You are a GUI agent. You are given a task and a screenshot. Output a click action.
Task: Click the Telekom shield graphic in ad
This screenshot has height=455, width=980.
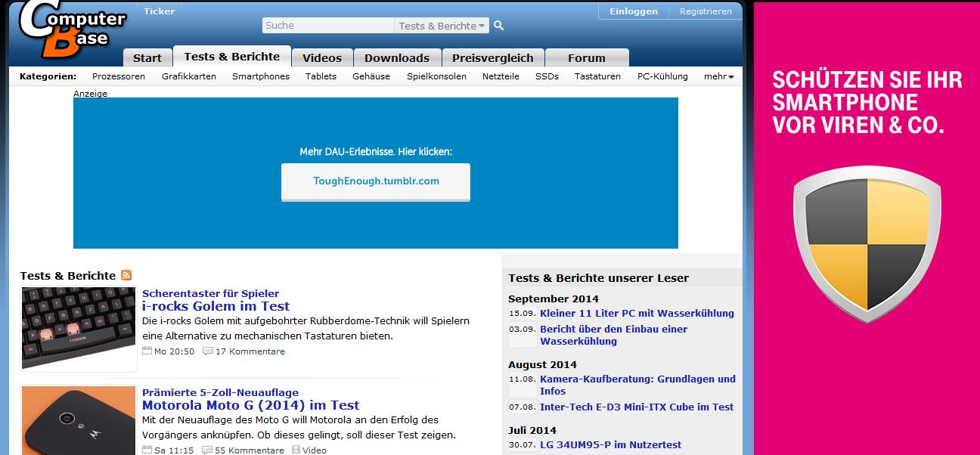pyautogui.click(x=867, y=243)
